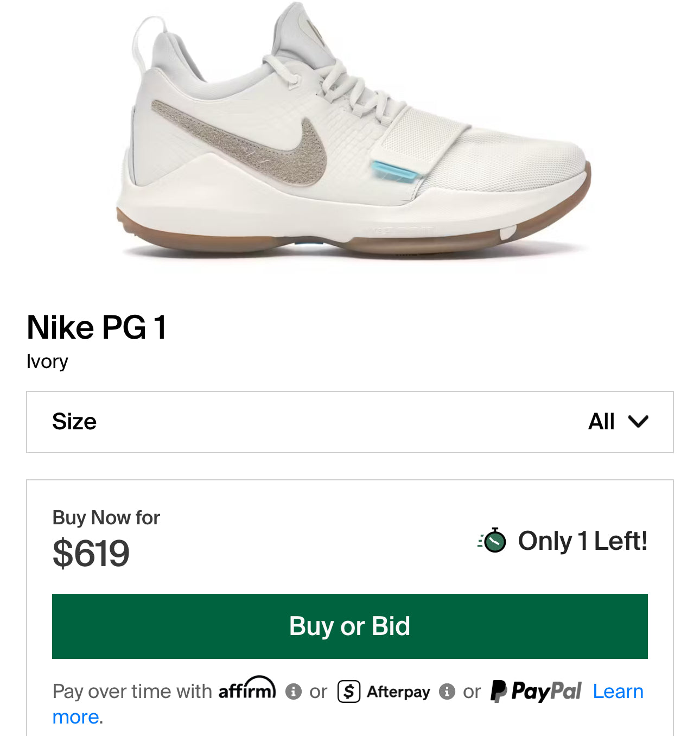Click the Size label in selector box
This screenshot has height=736, width=700.
(x=74, y=422)
